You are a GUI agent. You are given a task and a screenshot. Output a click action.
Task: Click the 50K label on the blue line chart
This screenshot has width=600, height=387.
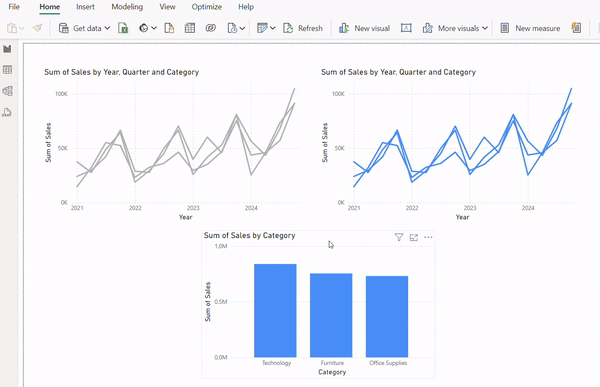tap(340, 148)
